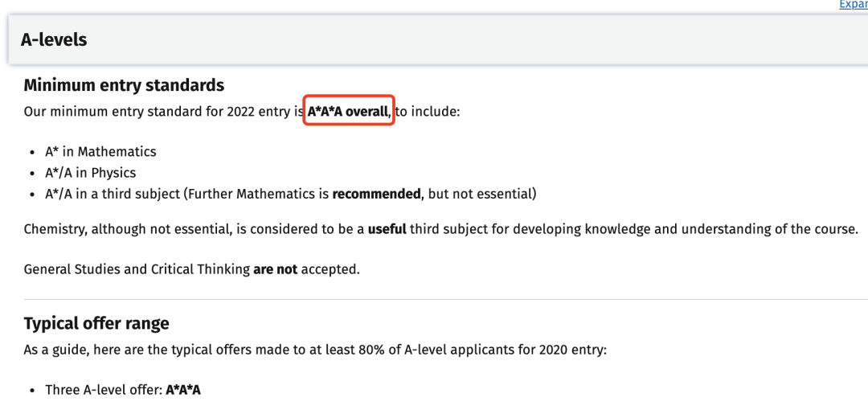The width and height of the screenshot is (868, 410).
Task: Click the Chemistry third subject sentence
Action: [x=440, y=229]
